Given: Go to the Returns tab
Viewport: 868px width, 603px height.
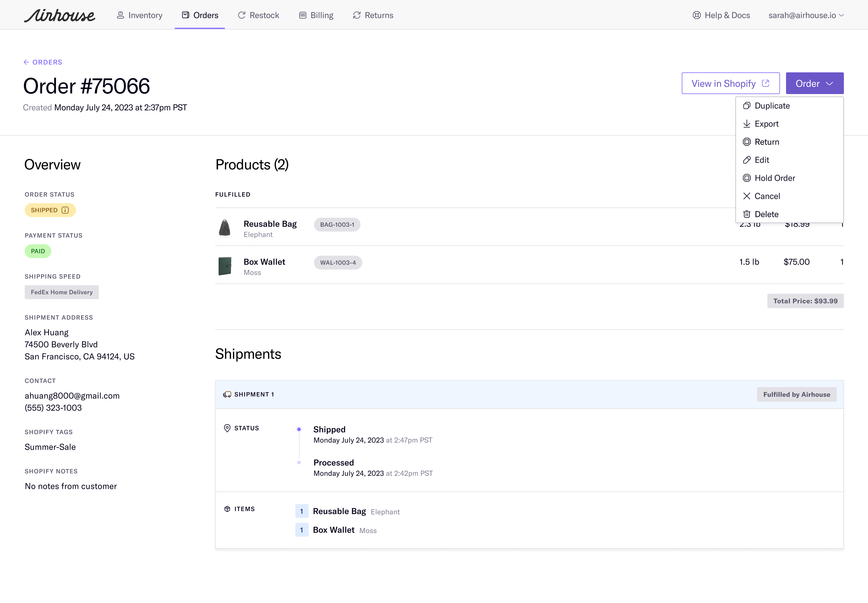Looking at the screenshot, I should coord(373,15).
